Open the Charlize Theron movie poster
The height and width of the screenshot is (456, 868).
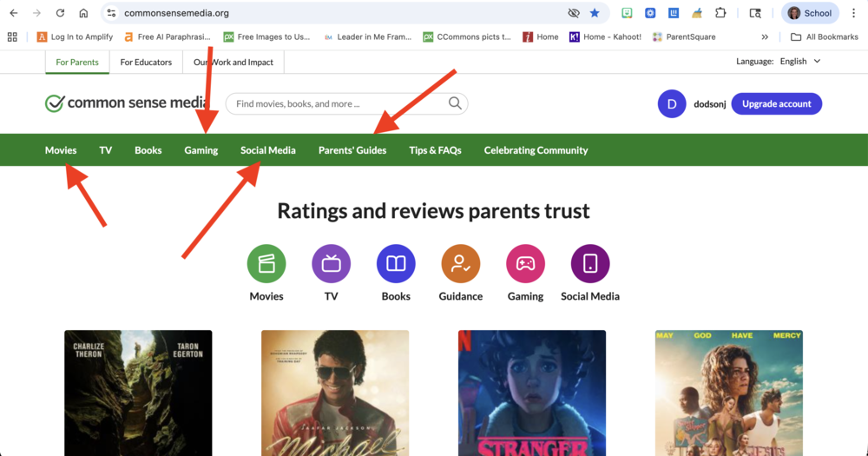138,393
